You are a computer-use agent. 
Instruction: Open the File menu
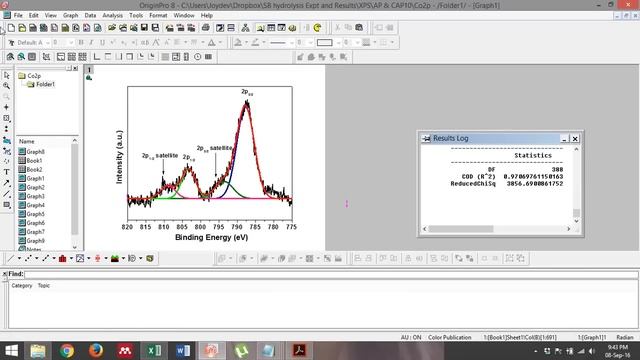(x=18, y=15)
